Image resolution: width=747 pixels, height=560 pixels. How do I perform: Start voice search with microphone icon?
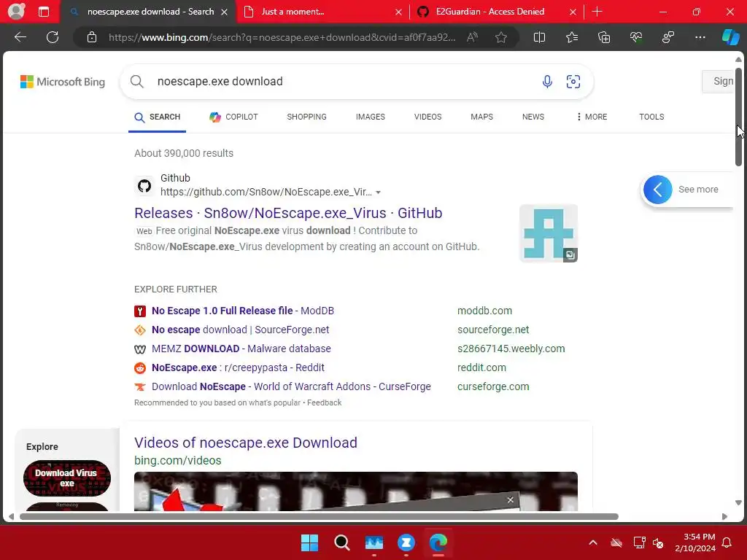click(547, 82)
